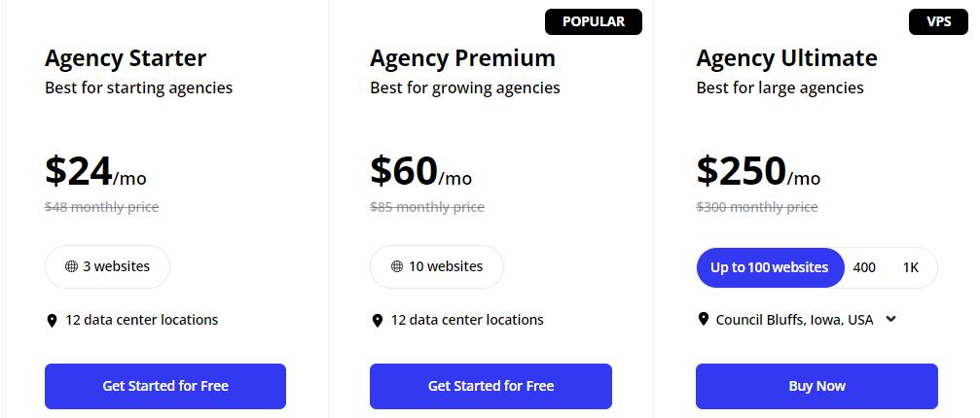
Task: Select the Up to 100 websites option
Action: (769, 267)
